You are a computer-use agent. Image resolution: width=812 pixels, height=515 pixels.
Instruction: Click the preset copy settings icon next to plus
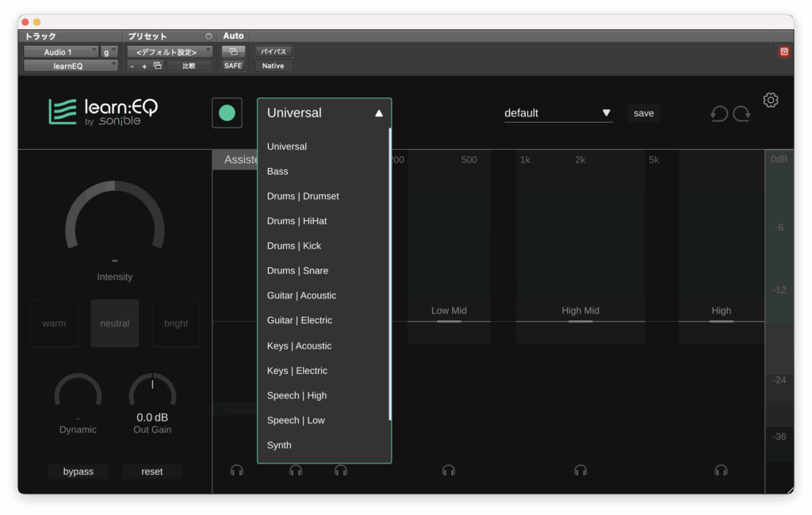[158, 66]
